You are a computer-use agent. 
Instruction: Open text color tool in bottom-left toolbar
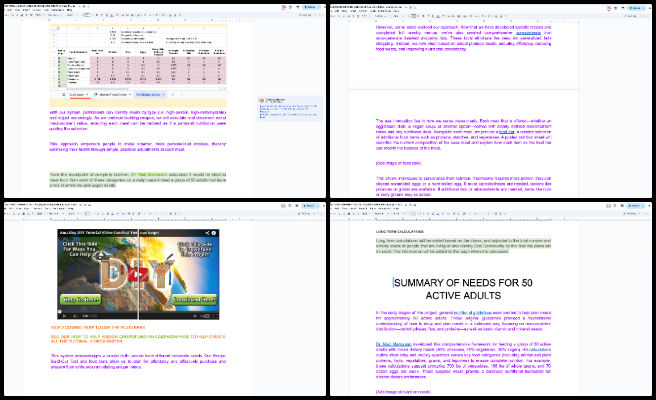(x=112, y=213)
